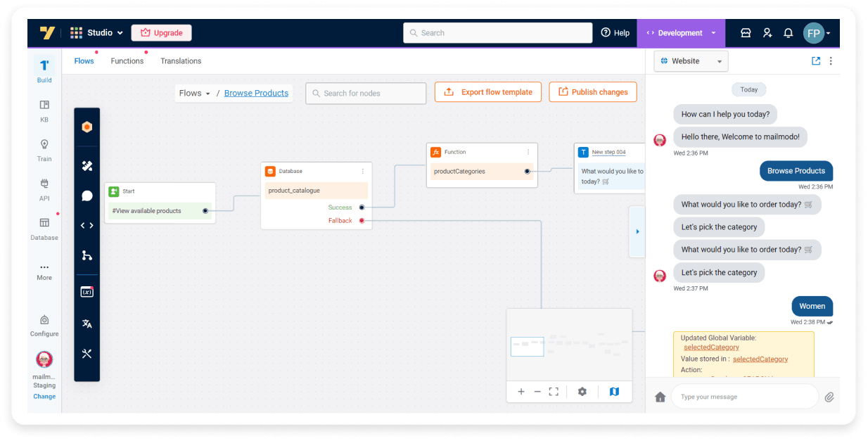Open the variables tool in the canvas toolbar
This screenshot has height=441, width=868.
(87, 291)
